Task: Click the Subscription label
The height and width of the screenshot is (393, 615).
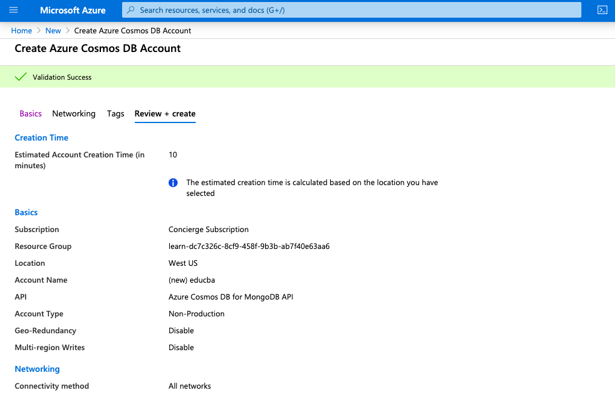Action: [37, 229]
